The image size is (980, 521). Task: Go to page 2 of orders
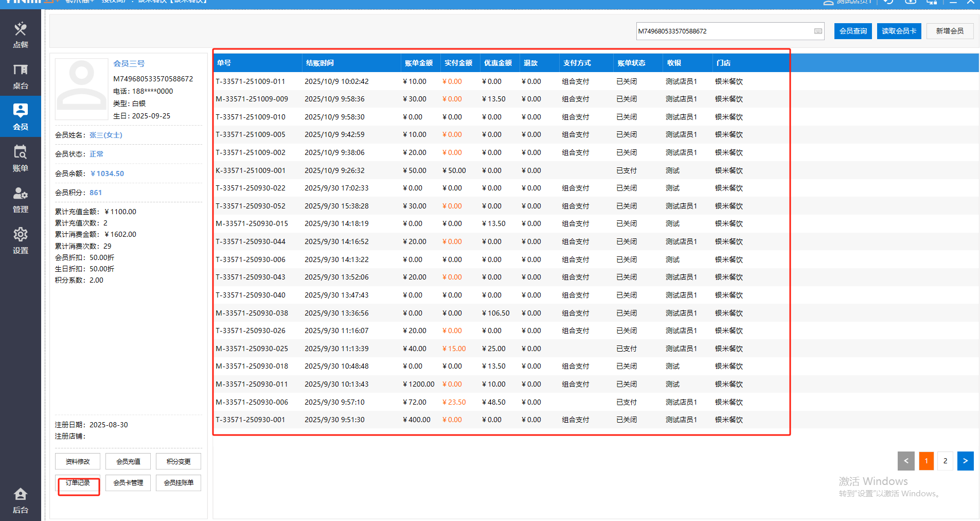tap(945, 461)
